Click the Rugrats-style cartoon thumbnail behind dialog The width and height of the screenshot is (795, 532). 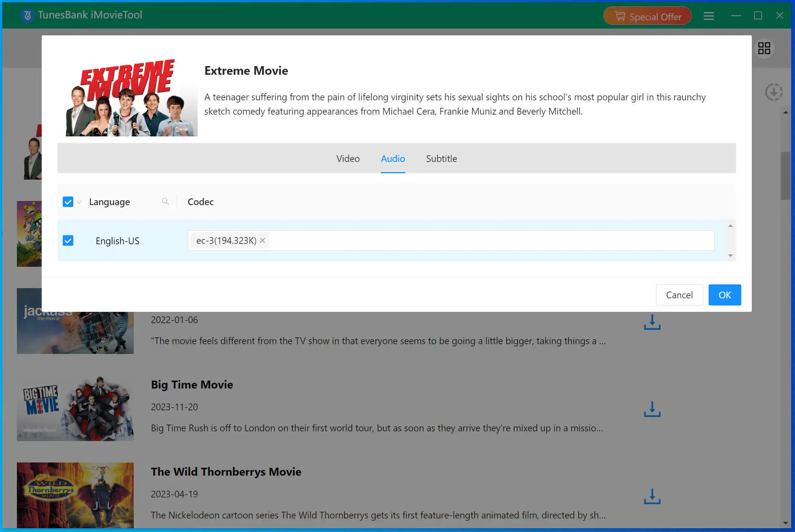[29, 234]
